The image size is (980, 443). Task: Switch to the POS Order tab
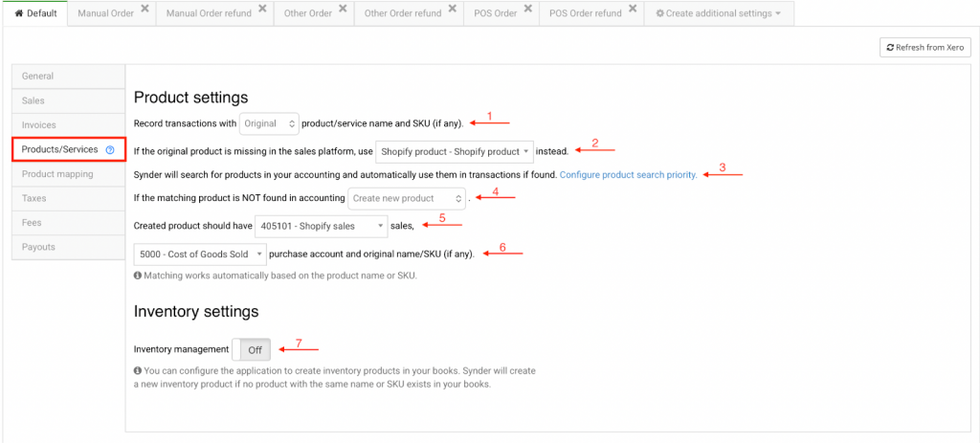coord(495,13)
